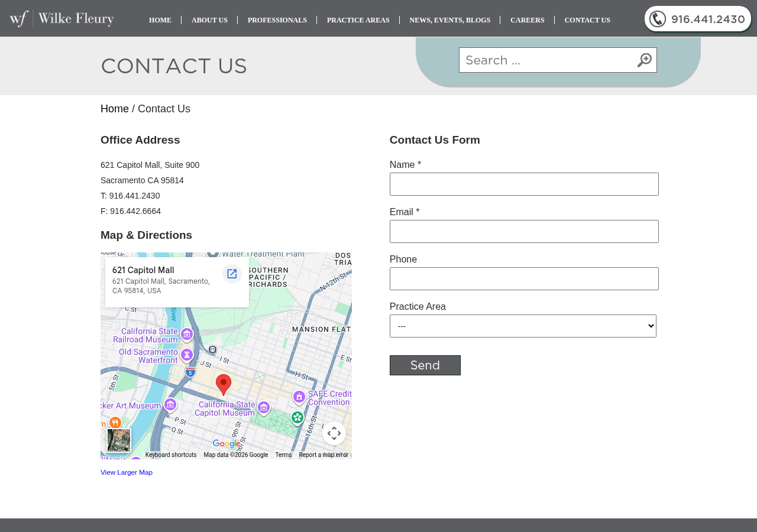This screenshot has width=757, height=532.
Task: Open the Home breadcrumb link
Action: (114, 108)
